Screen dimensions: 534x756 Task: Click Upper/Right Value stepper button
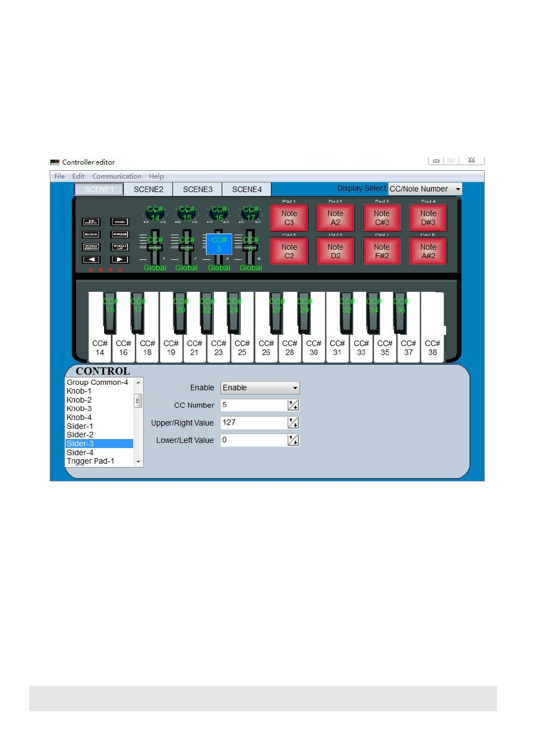tap(293, 422)
